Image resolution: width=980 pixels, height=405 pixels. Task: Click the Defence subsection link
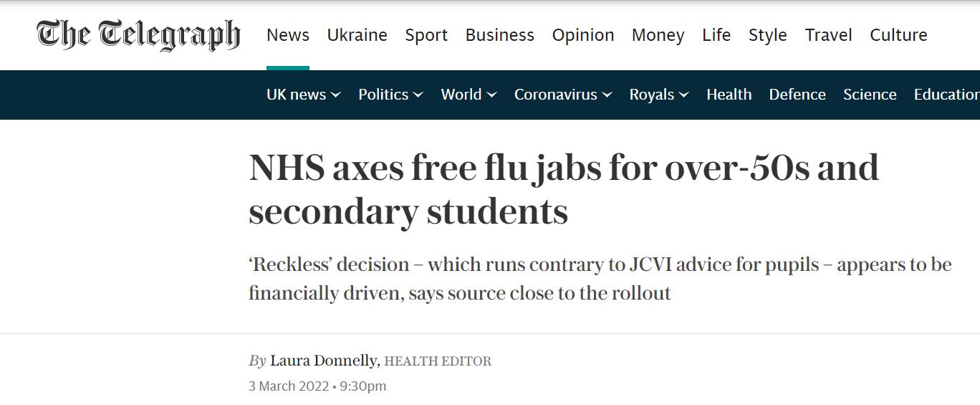pos(797,95)
